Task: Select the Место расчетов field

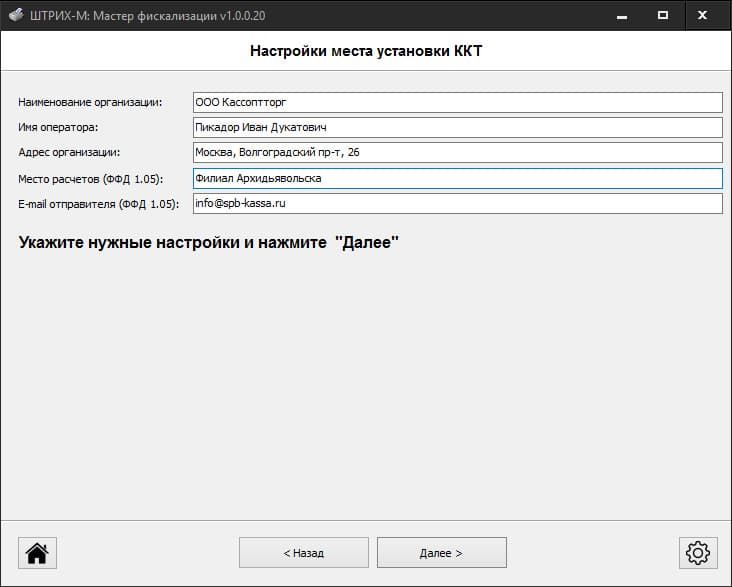Action: tap(458, 178)
